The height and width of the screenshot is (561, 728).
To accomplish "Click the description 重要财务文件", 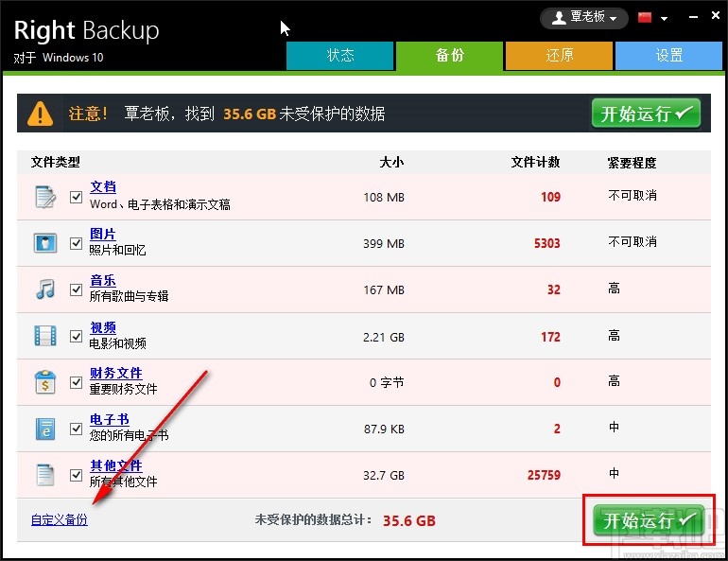I will (123, 389).
